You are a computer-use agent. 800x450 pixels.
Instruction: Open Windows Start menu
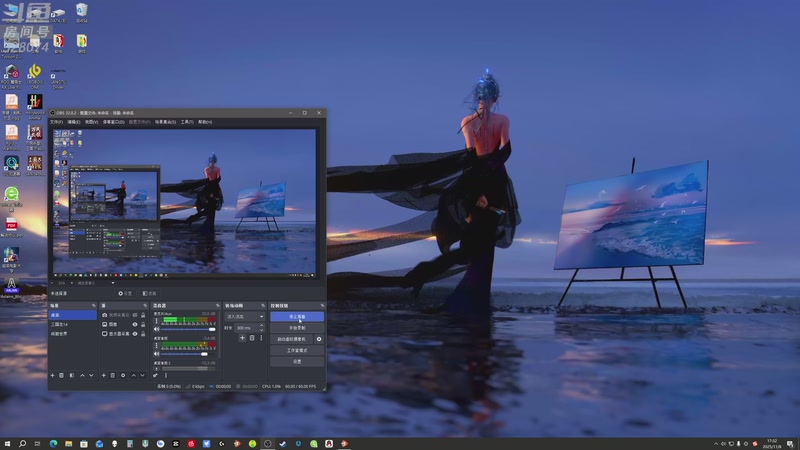[7, 444]
